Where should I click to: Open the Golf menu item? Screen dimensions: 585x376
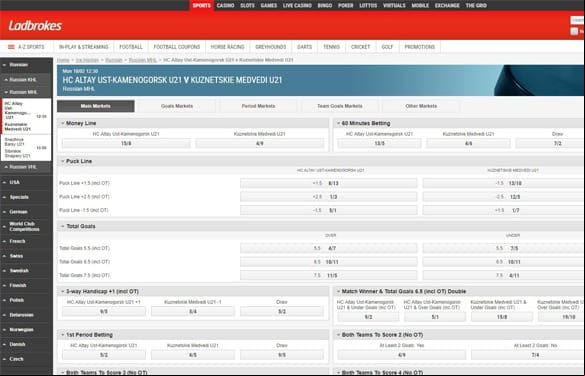(x=387, y=47)
